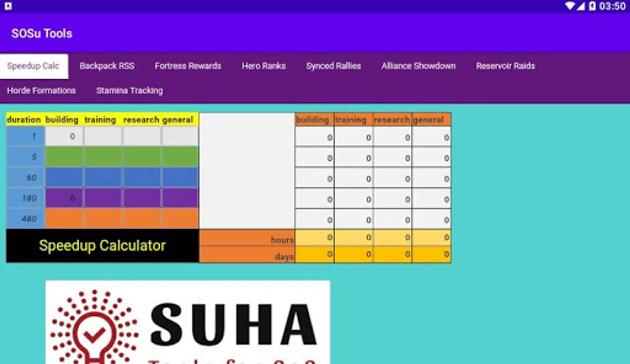Click the building input for 1-minute duration
The image size is (630, 364).
tap(64, 136)
